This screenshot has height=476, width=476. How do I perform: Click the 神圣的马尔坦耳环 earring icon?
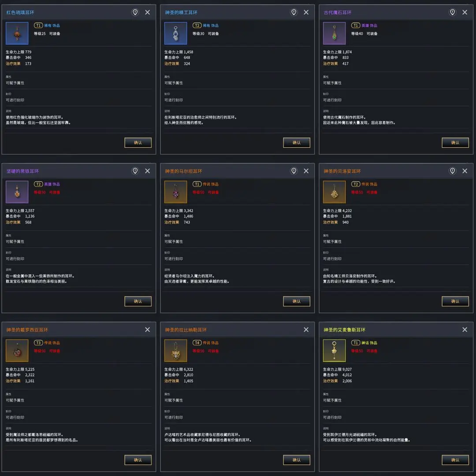(176, 192)
